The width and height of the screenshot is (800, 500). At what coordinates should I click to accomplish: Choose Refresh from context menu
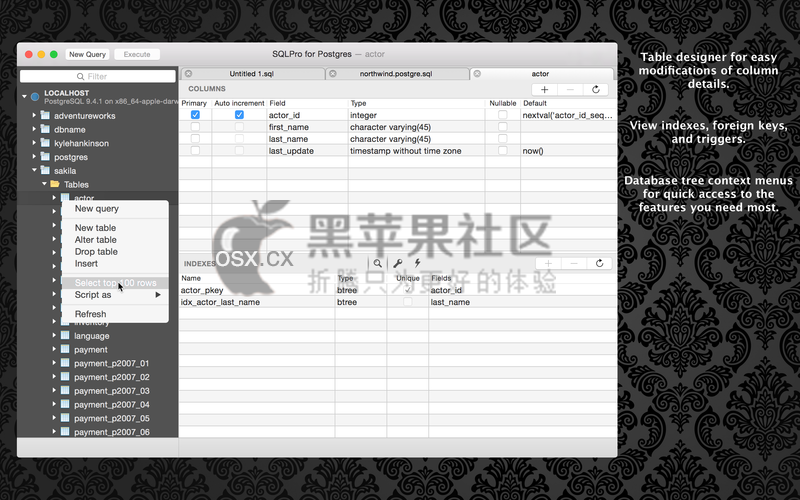point(115,314)
